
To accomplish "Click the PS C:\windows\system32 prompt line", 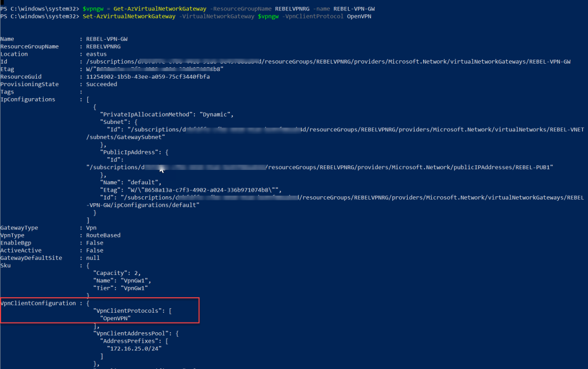I will [39, 9].
